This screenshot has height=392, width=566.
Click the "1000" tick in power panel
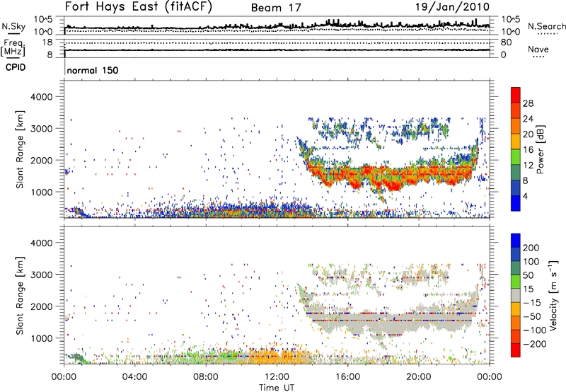[x=41, y=192]
